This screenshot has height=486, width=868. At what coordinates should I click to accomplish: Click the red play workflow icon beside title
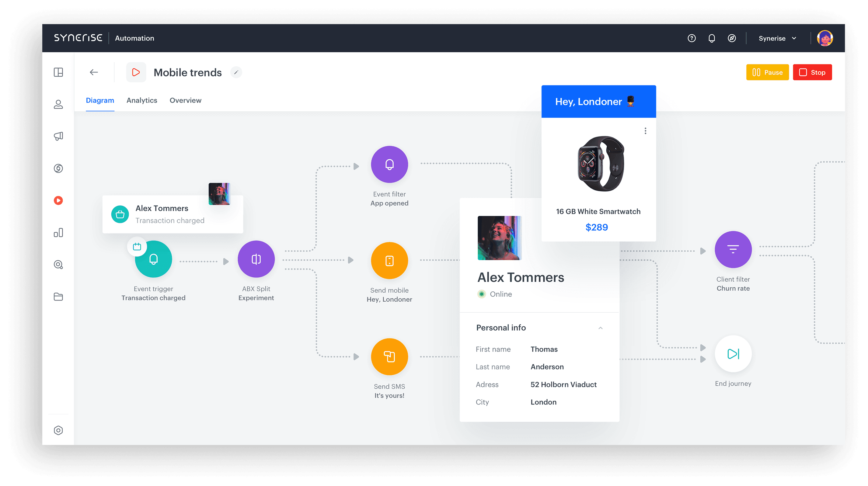tap(136, 72)
